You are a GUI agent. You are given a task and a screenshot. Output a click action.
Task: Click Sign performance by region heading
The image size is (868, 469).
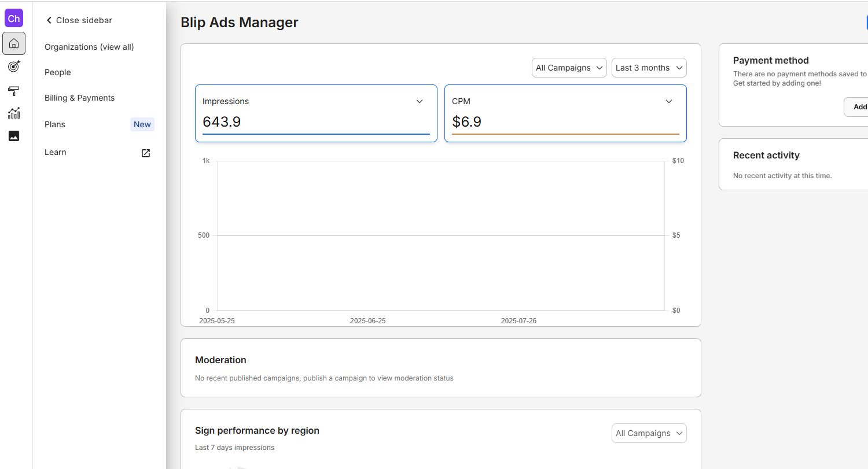257,430
